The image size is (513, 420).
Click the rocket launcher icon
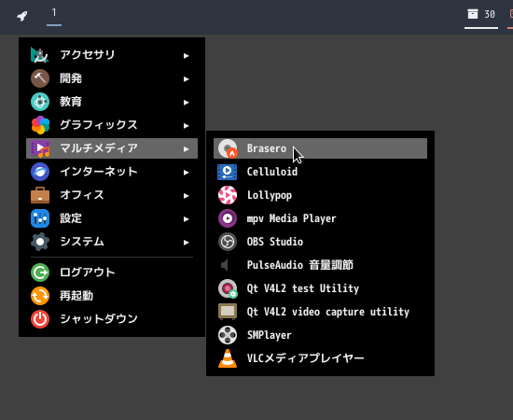click(x=22, y=15)
